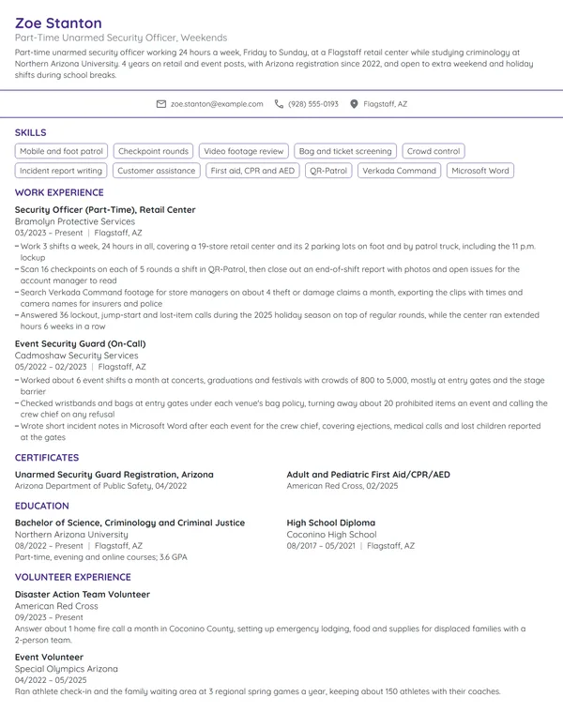
Task: Click the 04/2022 – 05/2025 date range
Action: [51, 680]
